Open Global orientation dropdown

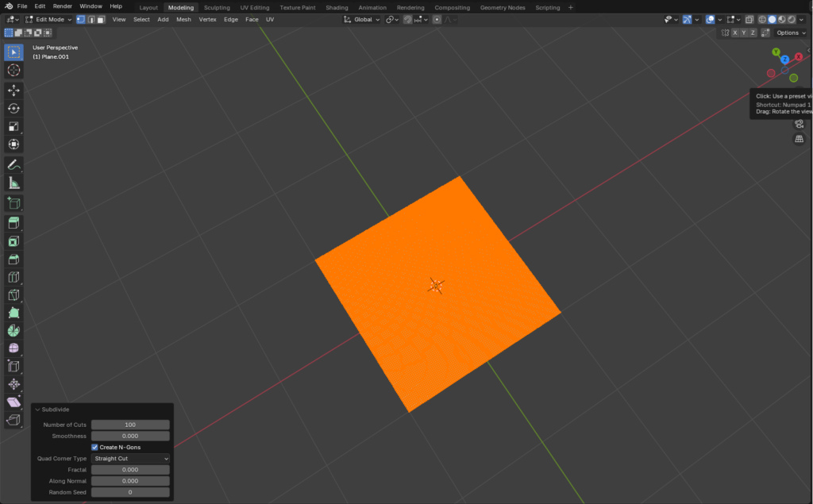click(x=362, y=19)
